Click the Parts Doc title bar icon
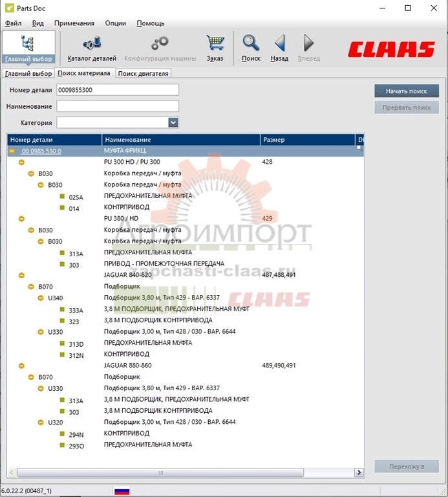The width and height of the screenshot is (448, 497). click(x=10, y=8)
